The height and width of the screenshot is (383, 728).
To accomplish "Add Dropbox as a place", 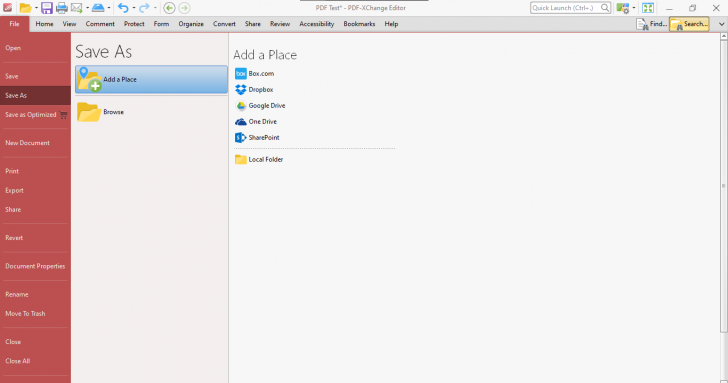I will coord(254,90).
